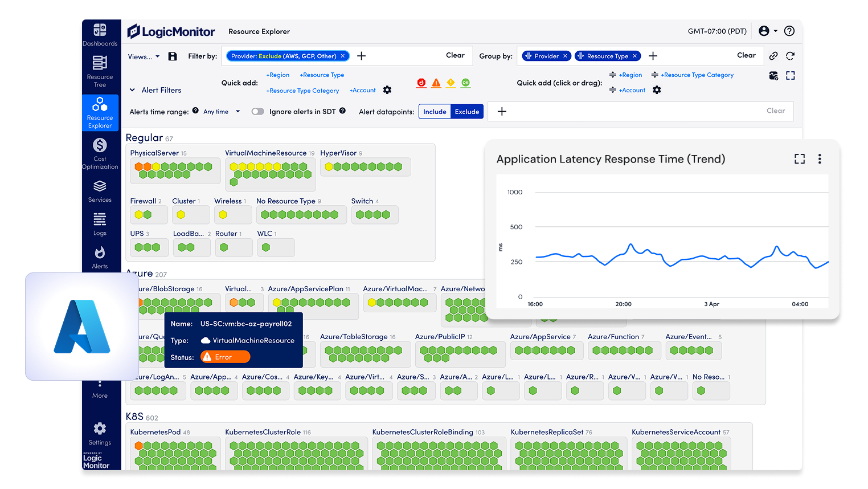Image resolution: width=868 pixels, height=489 pixels.
Task: Open Views dropdown
Action: click(x=144, y=56)
